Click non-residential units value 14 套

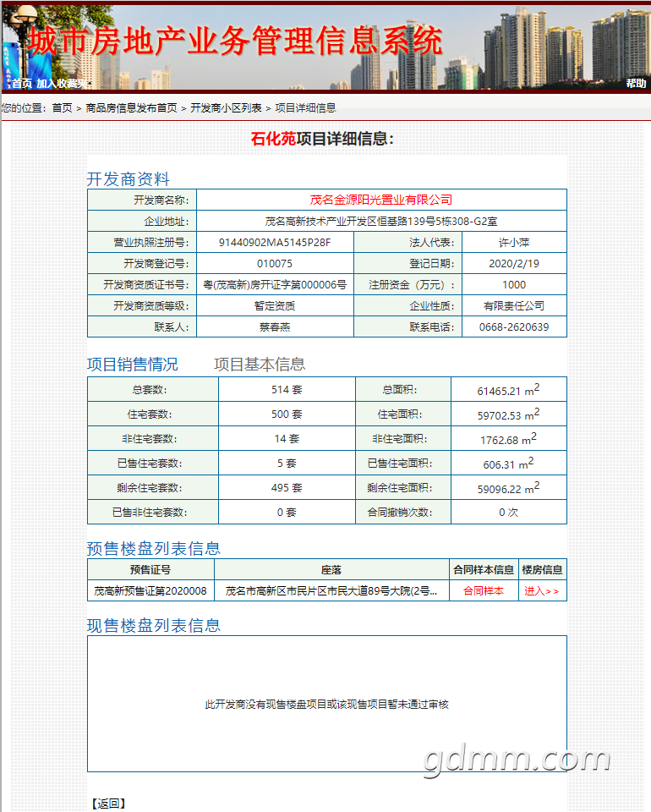click(x=287, y=439)
